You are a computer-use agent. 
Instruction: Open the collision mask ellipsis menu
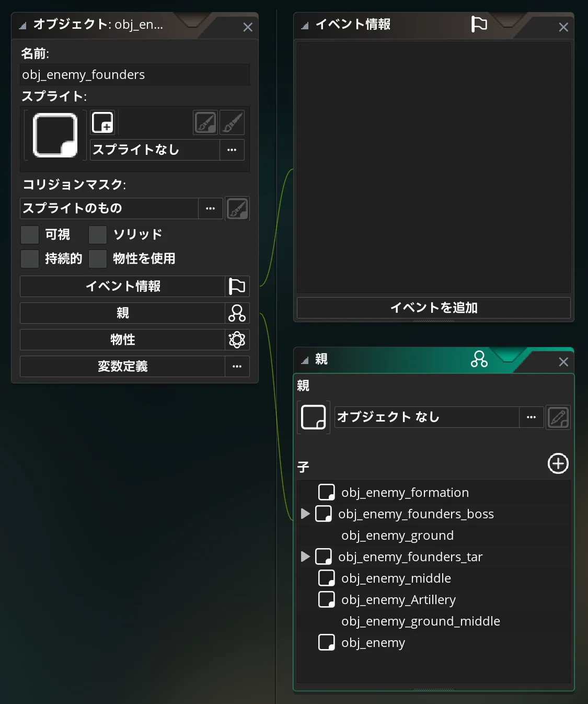pos(211,208)
